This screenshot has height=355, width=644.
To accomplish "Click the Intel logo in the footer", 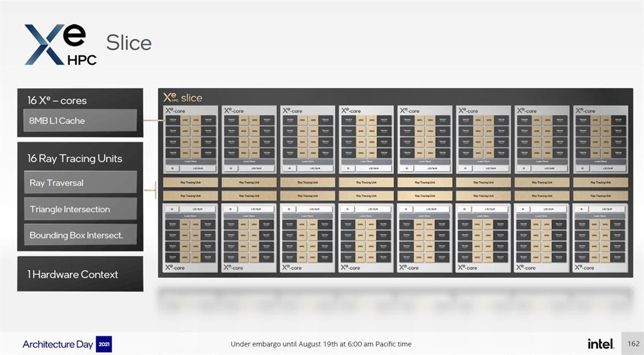I will (601, 344).
